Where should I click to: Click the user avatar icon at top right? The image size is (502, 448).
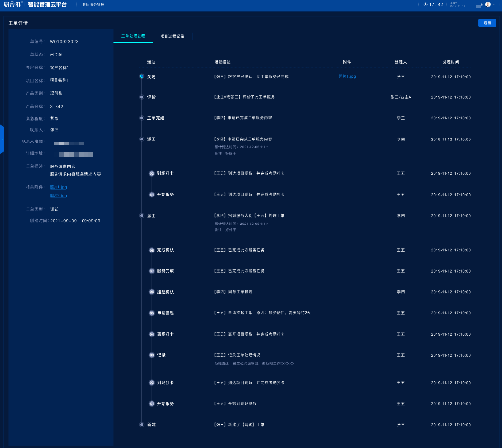tap(488, 4)
